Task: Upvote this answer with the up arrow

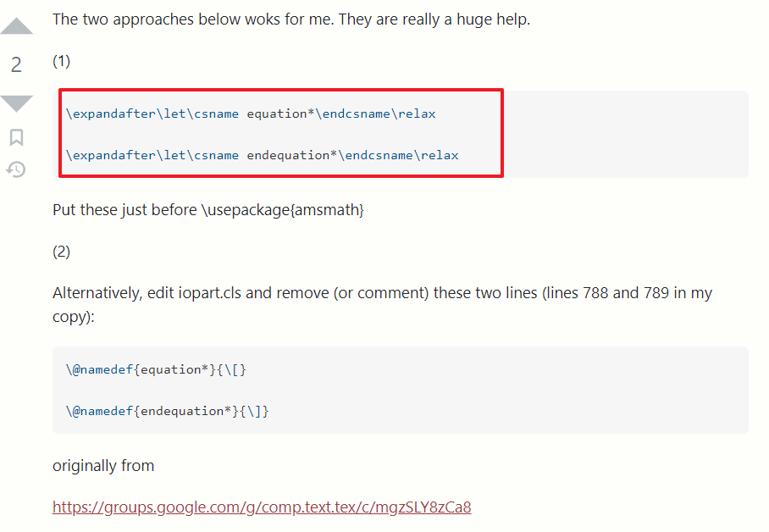Action: pos(16,26)
